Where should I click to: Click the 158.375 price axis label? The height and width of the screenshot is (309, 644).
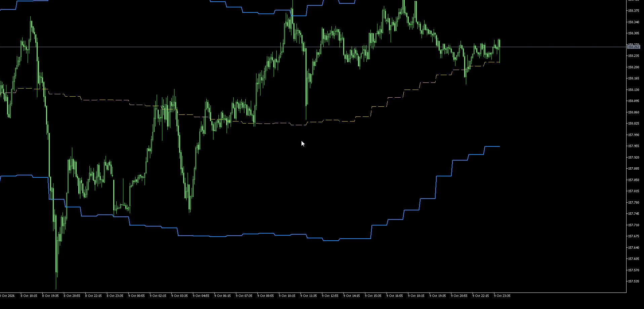[634, 11]
